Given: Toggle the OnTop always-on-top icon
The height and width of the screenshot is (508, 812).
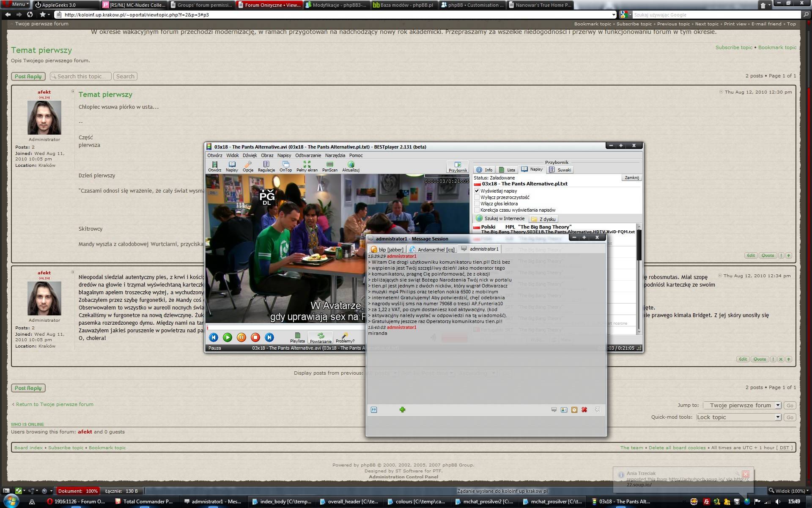Looking at the screenshot, I should (285, 166).
